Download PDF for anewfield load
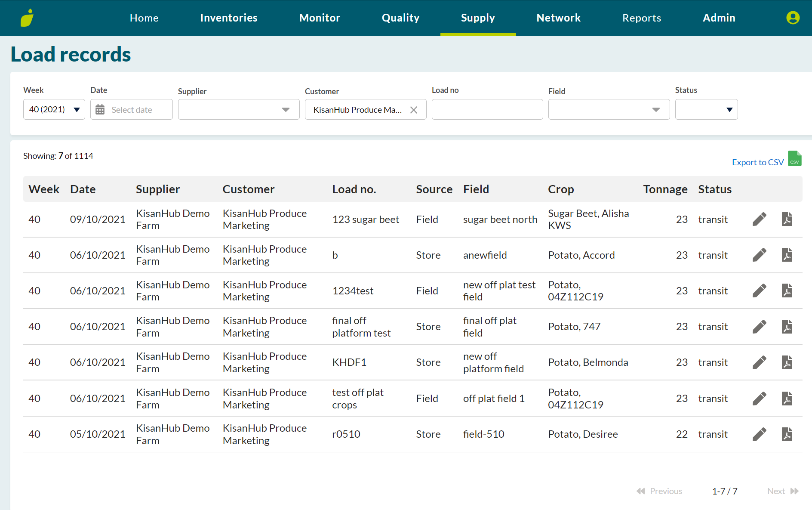This screenshot has width=812, height=510. (787, 255)
